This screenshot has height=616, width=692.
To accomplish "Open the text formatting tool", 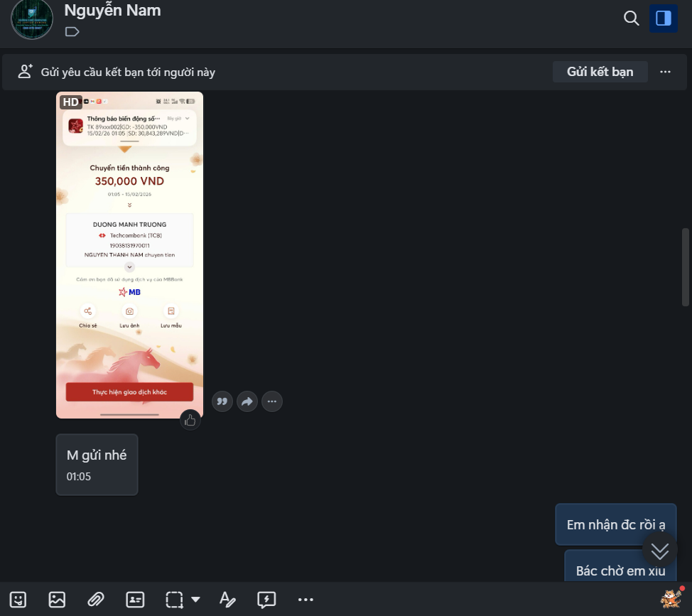I will click(x=227, y=599).
